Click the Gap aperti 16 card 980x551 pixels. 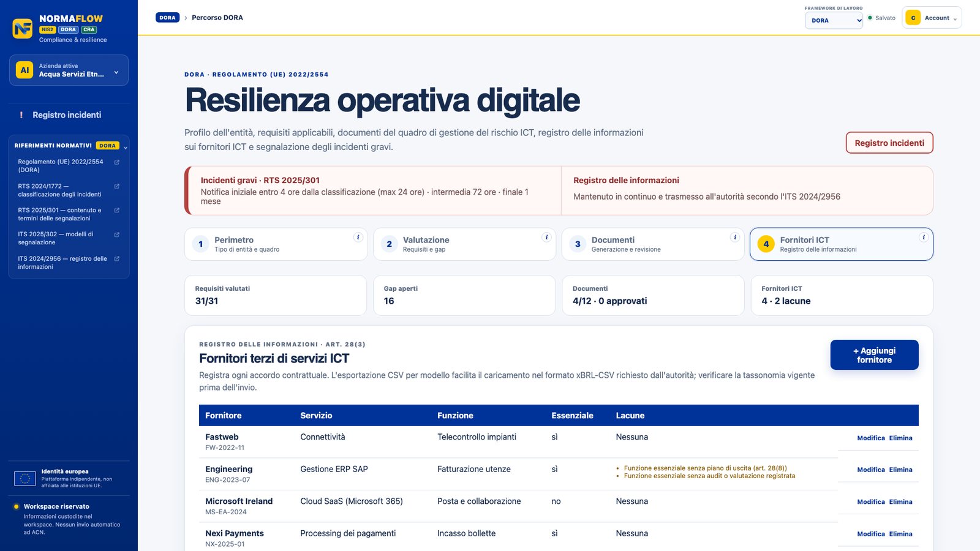tap(464, 295)
